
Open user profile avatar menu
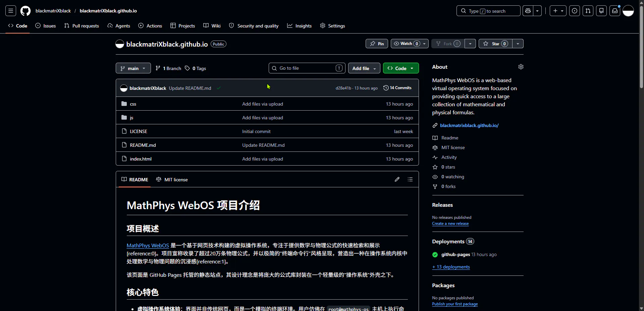(x=628, y=11)
